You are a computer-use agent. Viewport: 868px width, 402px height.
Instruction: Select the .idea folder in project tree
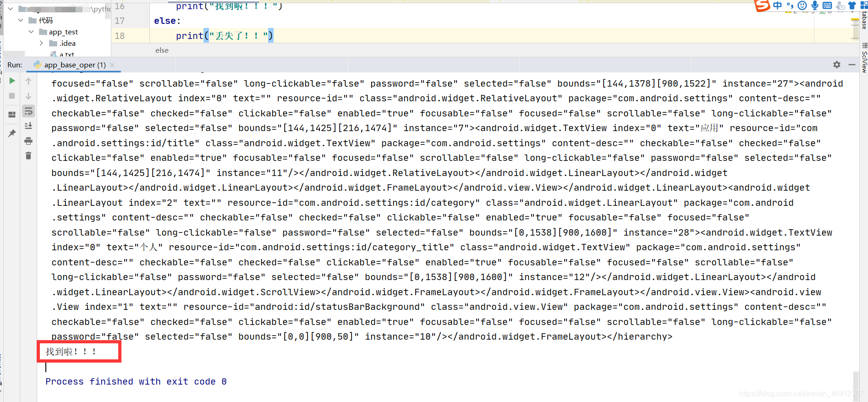(x=63, y=43)
